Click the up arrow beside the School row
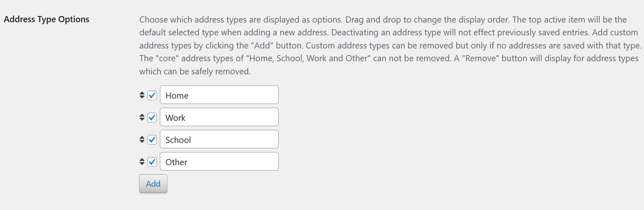 tap(142, 138)
